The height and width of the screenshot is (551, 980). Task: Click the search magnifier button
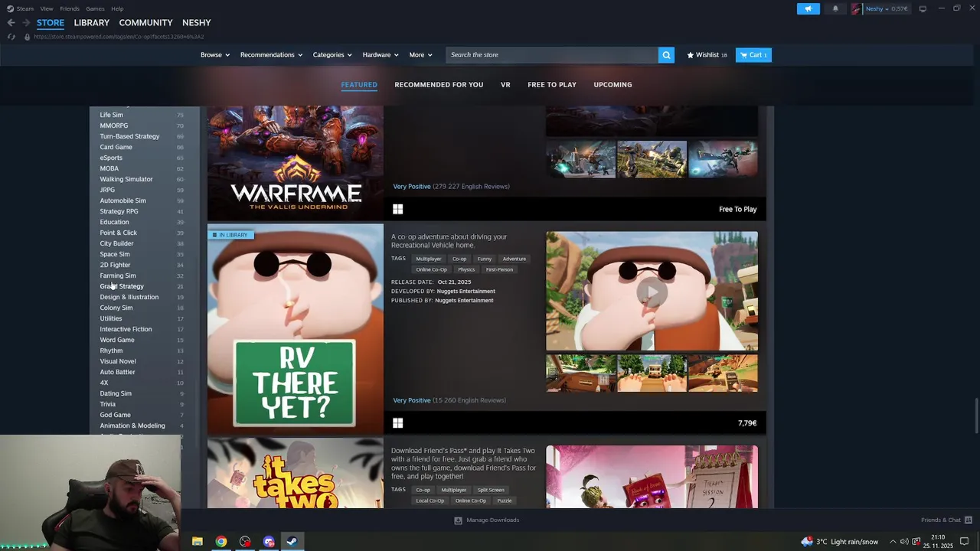666,55
